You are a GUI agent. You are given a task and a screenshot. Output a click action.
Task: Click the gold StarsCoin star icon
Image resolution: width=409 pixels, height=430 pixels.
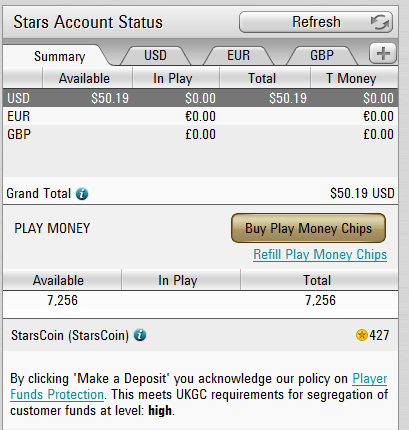pyautogui.click(x=362, y=335)
